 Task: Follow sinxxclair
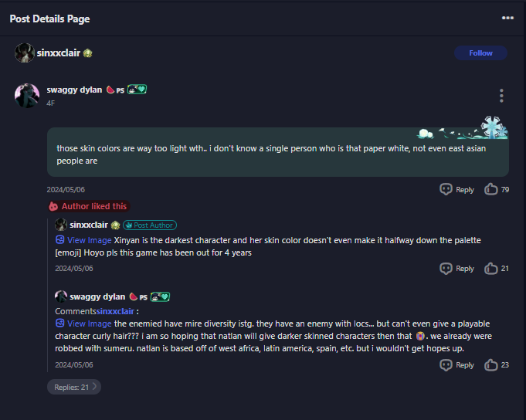click(480, 53)
